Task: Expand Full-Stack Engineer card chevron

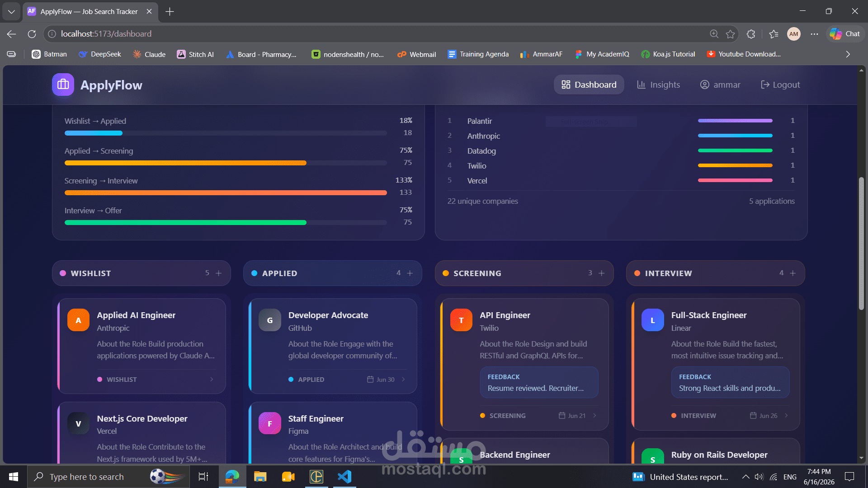Action: click(786, 416)
